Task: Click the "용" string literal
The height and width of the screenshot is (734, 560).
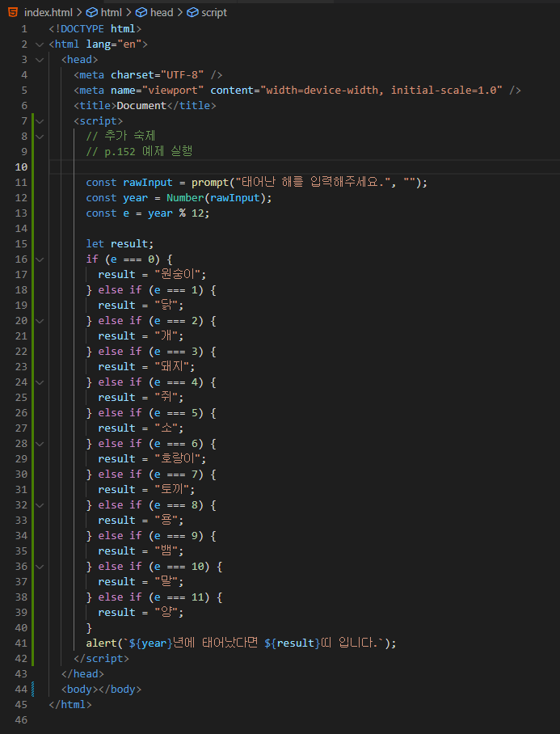Action: [166, 520]
